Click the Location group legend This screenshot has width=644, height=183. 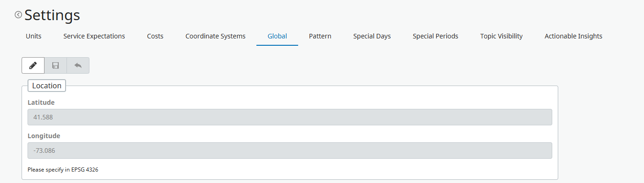point(47,86)
